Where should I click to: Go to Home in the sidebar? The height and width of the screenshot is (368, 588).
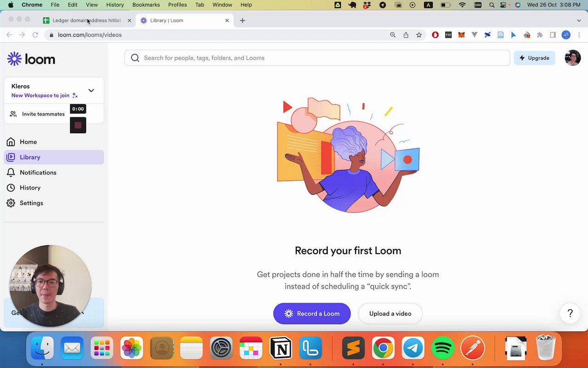pos(54,142)
